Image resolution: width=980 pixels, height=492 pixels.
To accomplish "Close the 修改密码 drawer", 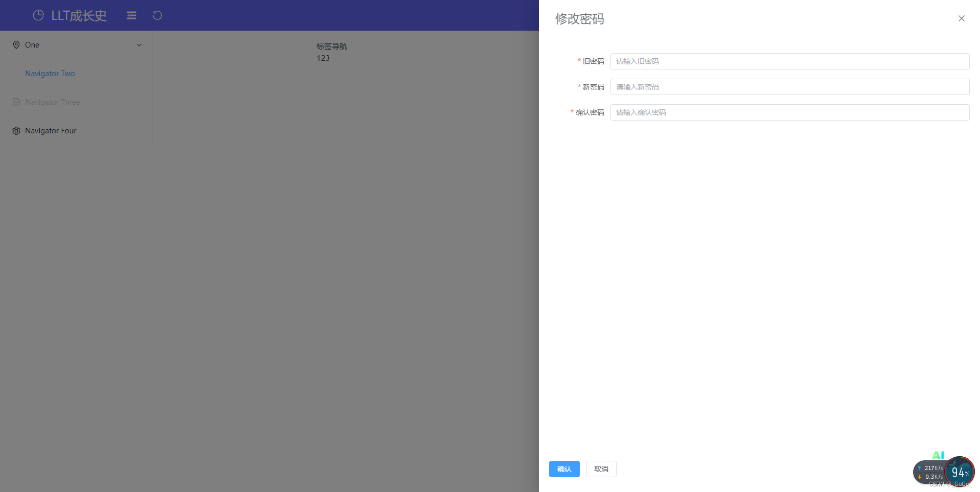I will tap(961, 18).
